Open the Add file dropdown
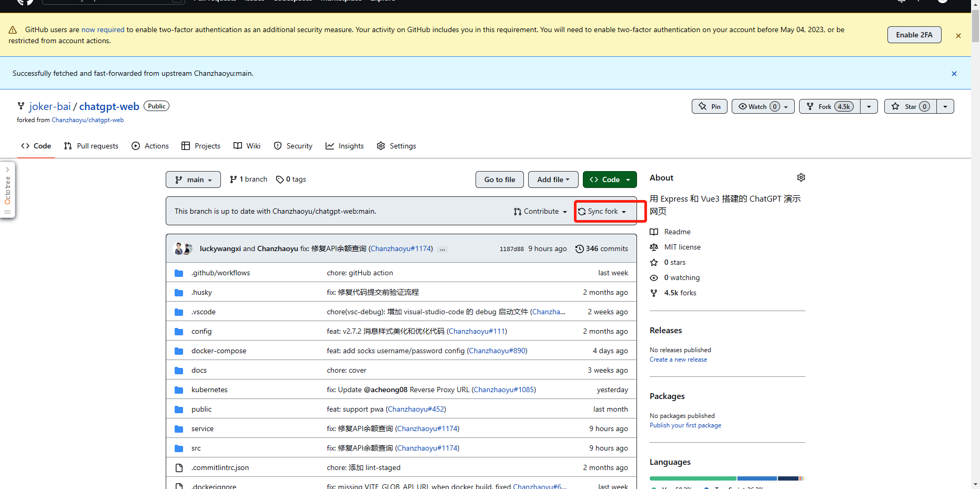This screenshot has width=980, height=489. (x=553, y=179)
